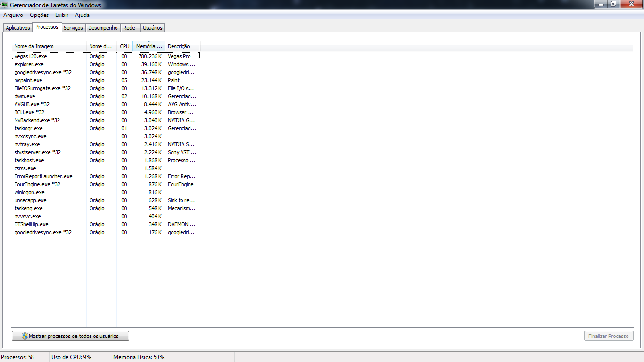Click Uso de CPU: 9% status
Viewport: 644px width, 362px height.
[x=71, y=357]
